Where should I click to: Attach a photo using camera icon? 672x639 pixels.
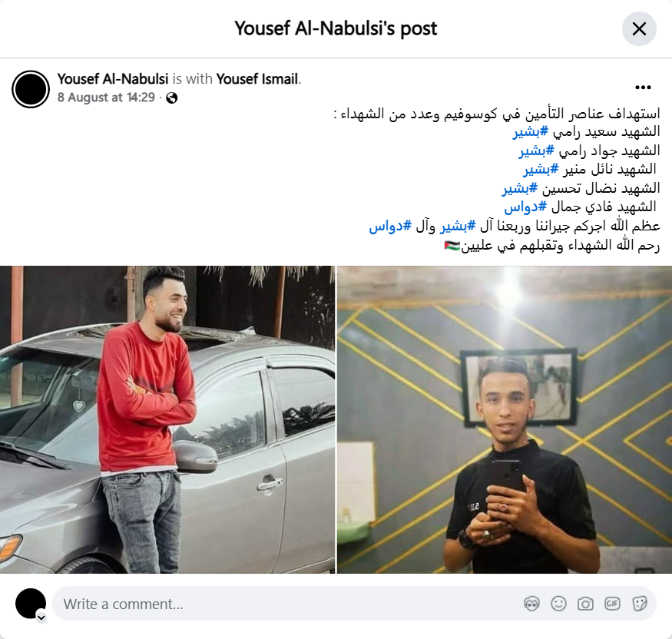click(585, 604)
